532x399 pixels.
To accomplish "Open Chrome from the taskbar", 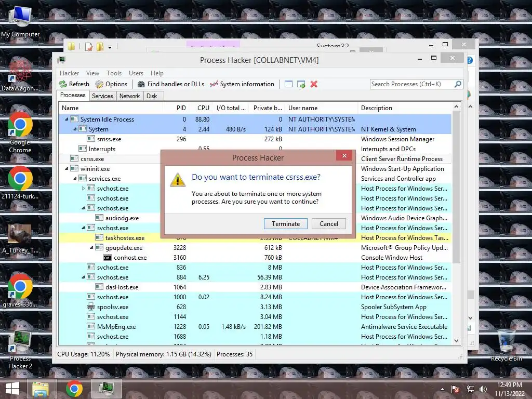I will tap(74, 389).
